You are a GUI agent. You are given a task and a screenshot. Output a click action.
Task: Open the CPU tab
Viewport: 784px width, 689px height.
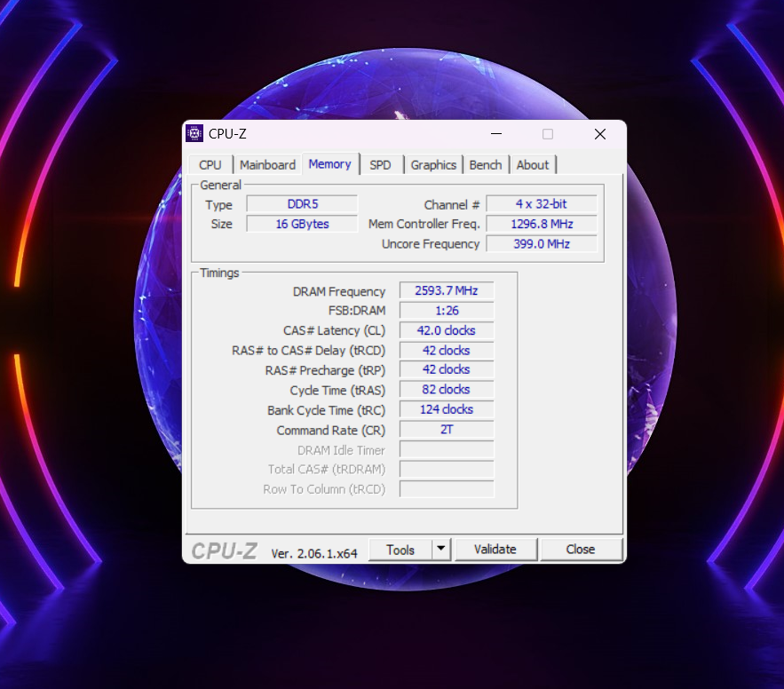[x=210, y=165]
